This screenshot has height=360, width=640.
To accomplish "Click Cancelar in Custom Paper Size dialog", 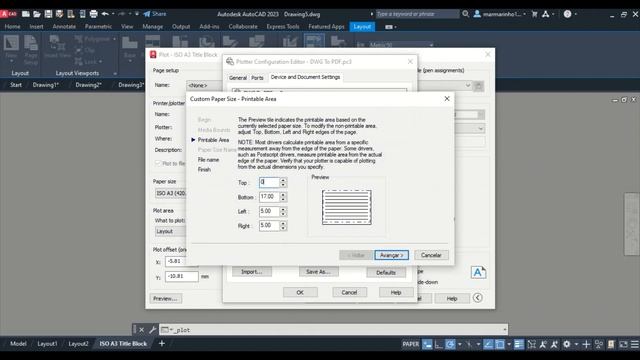I will coord(431,255).
